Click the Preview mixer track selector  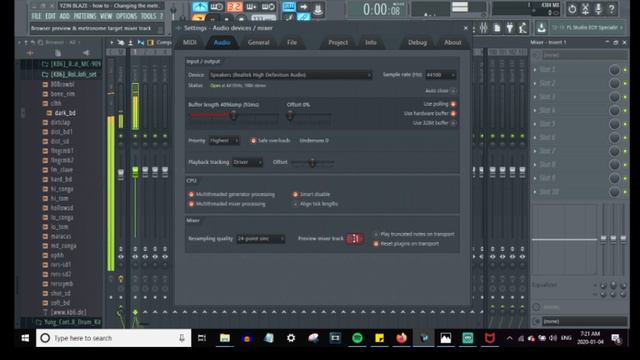355,239
